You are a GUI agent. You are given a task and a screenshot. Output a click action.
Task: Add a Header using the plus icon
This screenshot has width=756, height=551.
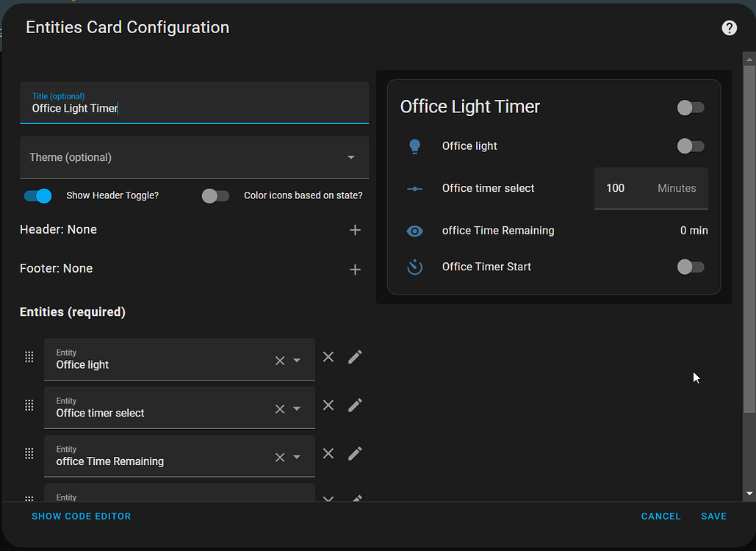355,229
